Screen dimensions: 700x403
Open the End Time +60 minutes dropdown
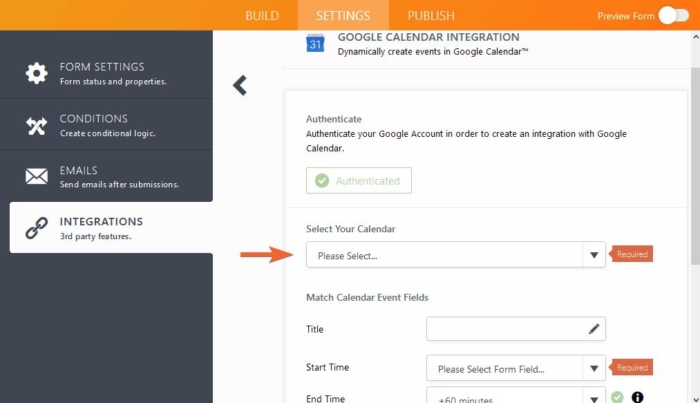(x=516, y=395)
